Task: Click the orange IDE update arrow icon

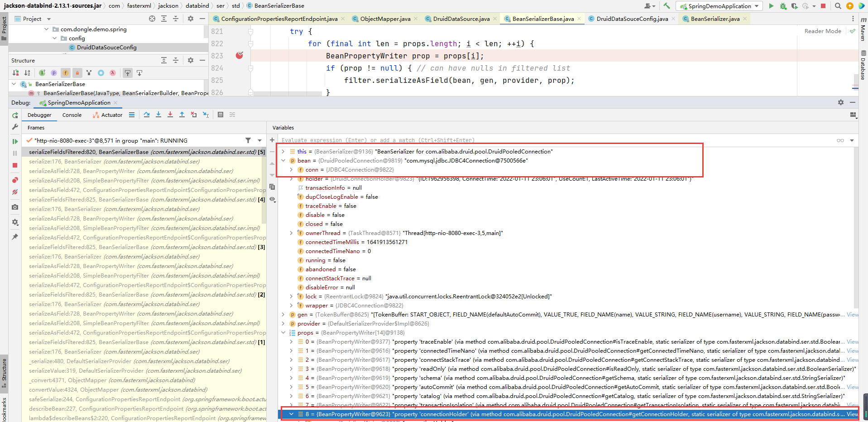Action: click(x=849, y=6)
